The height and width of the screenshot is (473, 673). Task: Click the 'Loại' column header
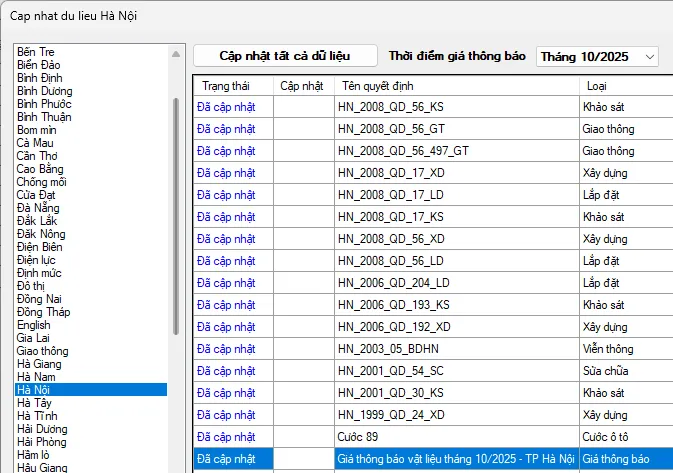(596, 86)
